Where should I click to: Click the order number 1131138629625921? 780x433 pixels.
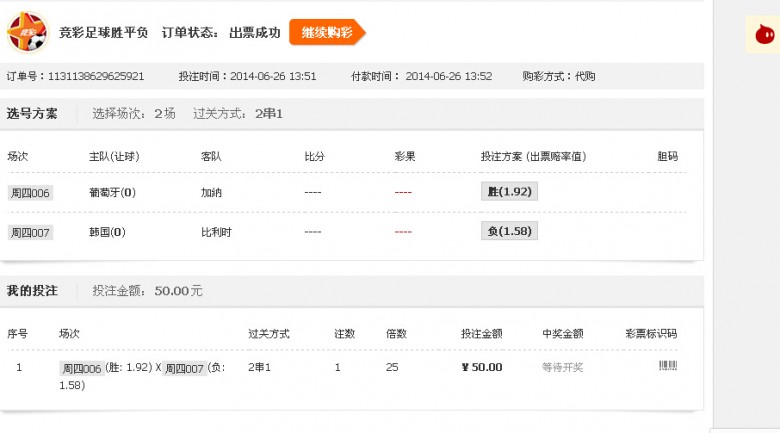96,76
